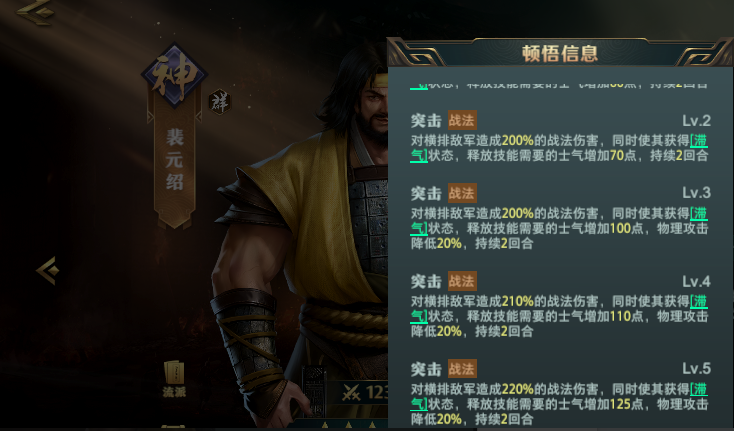Click the 战法 tag of Lv.4 skill
The width and height of the screenshot is (734, 431).
point(462,281)
